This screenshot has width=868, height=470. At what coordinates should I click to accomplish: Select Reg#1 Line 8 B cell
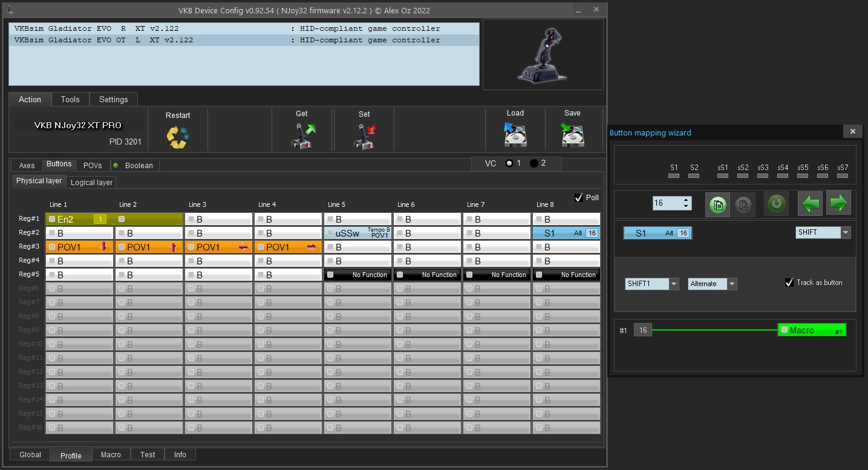tap(567, 219)
